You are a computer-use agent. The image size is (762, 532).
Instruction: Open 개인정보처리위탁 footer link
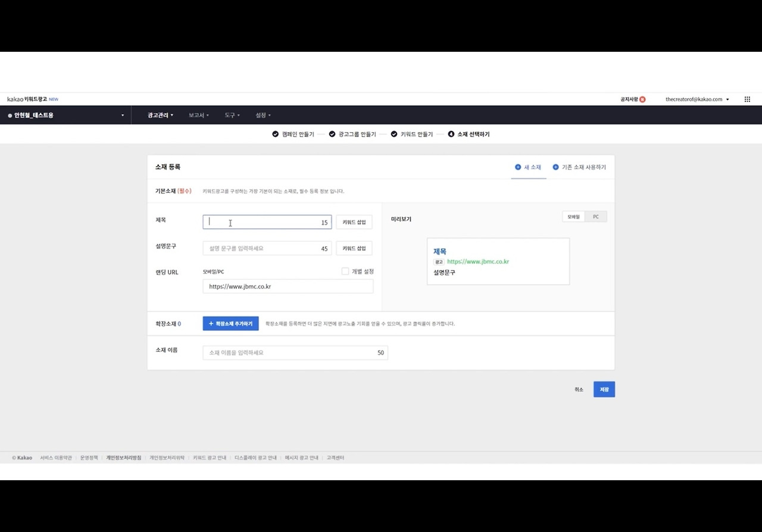click(x=167, y=458)
